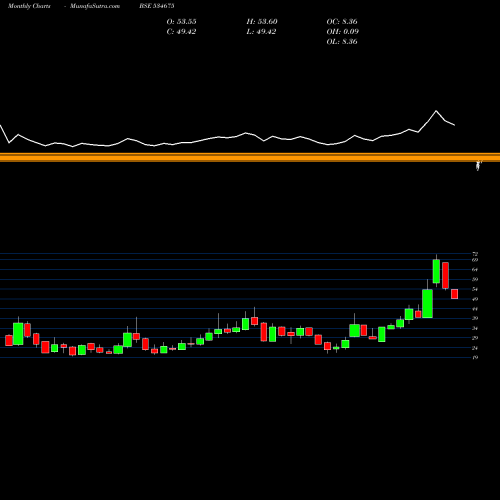
Task: Click the 19 price axis label
Action: 475,358
